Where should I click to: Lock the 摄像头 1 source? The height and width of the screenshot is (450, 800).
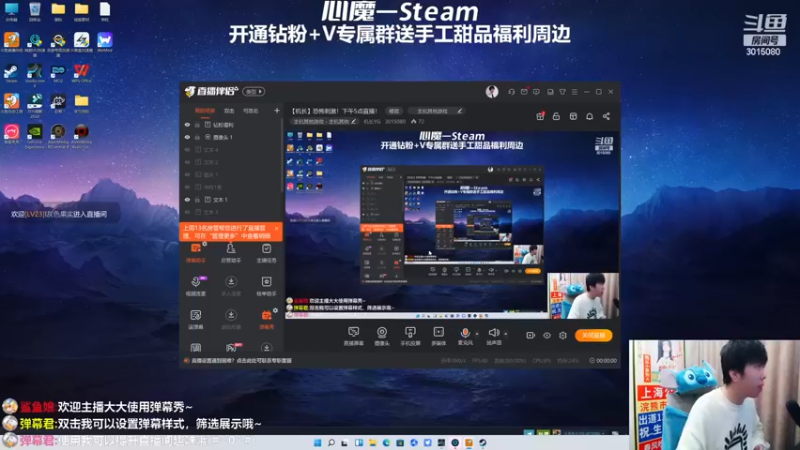[197, 137]
